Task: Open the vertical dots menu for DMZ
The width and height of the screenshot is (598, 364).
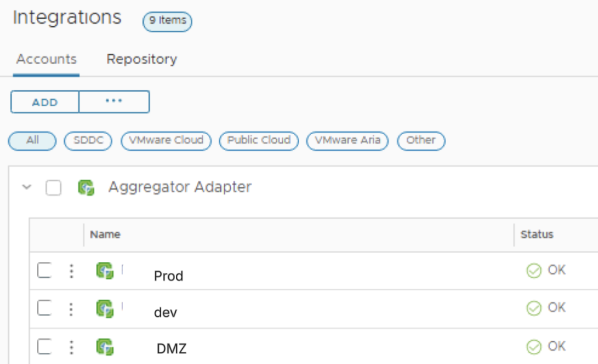Action: (x=71, y=347)
